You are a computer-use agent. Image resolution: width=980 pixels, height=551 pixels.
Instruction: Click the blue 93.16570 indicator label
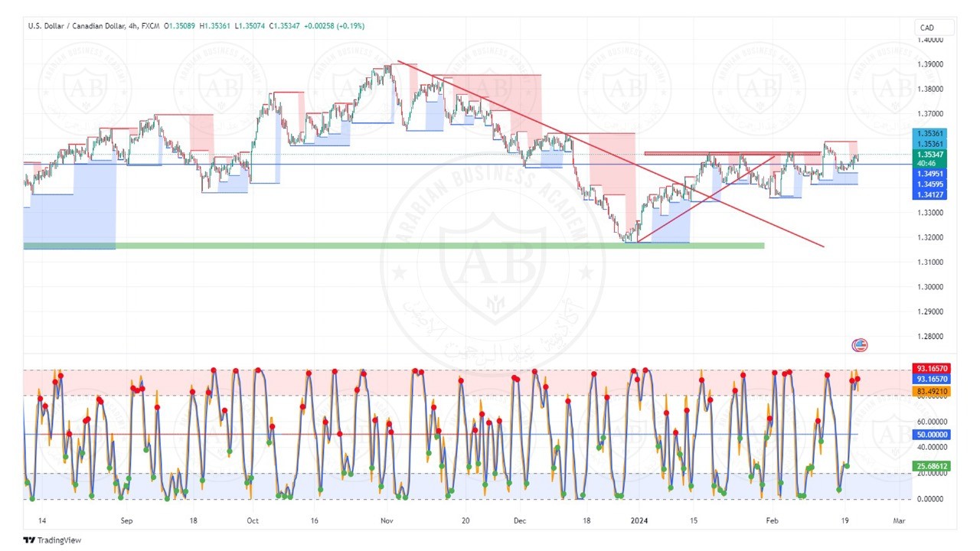click(931, 379)
